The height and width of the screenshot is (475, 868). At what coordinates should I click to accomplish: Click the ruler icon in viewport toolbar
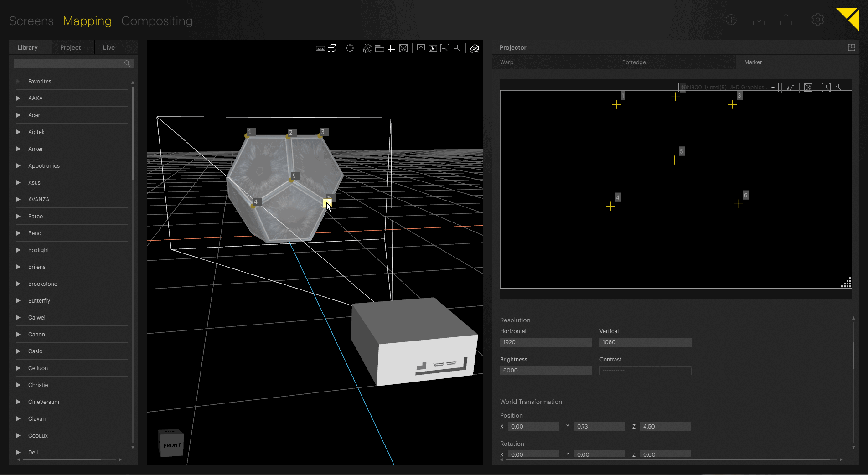tap(320, 48)
